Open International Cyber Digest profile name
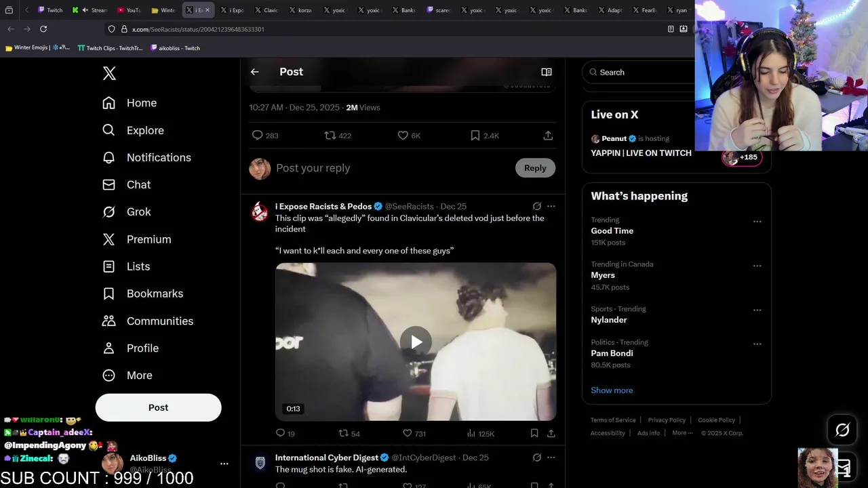The height and width of the screenshot is (488, 868). 327,457
